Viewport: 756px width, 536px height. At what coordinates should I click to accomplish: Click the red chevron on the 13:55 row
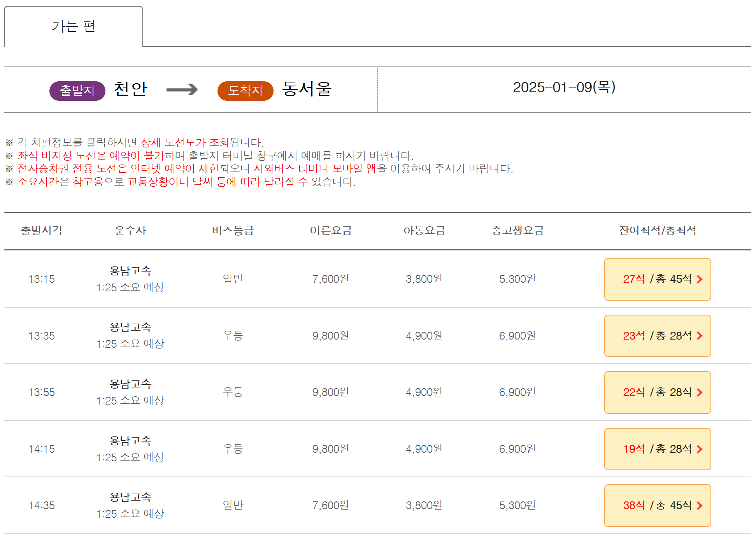[x=700, y=392]
